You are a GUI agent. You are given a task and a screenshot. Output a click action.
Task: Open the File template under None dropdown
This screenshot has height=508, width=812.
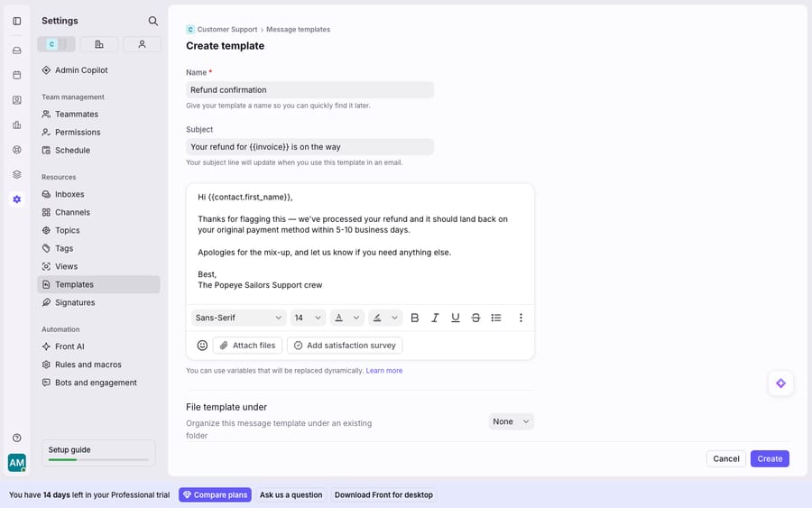coord(512,421)
